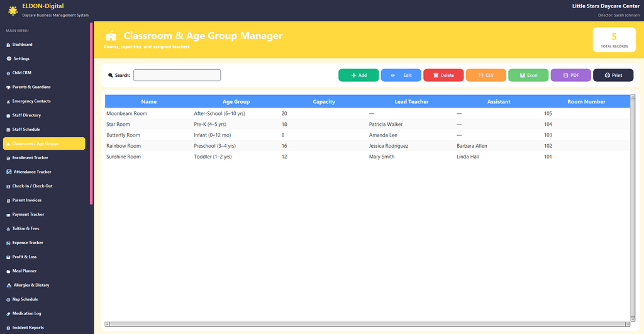Click the Staff Schedule icon
Screen dimensions: 644x334
coord(8,130)
